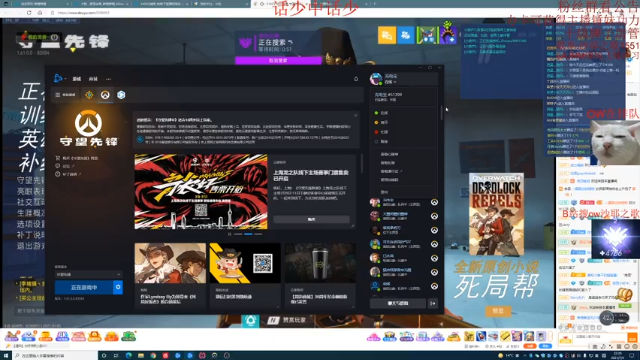Switch to the 商城 tab in Battle.net
The width and height of the screenshot is (640, 360).
tap(93, 79)
